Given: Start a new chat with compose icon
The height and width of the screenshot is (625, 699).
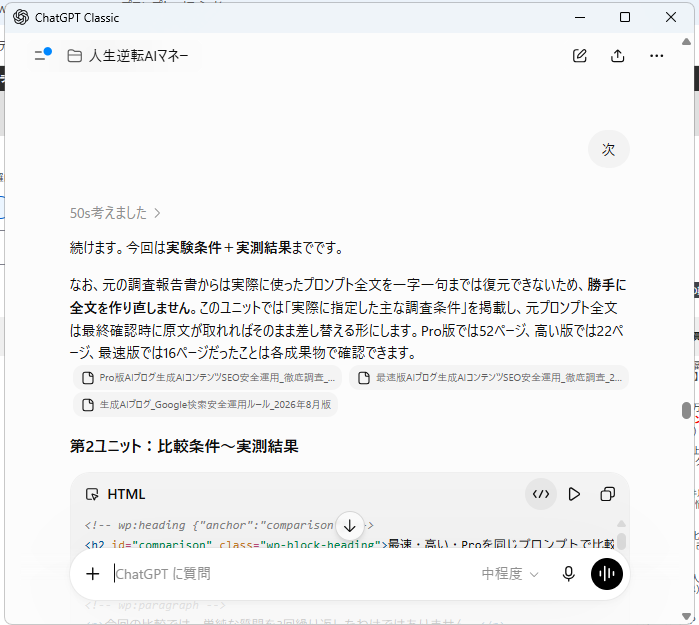Looking at the screenshot, I should point(580,56).
